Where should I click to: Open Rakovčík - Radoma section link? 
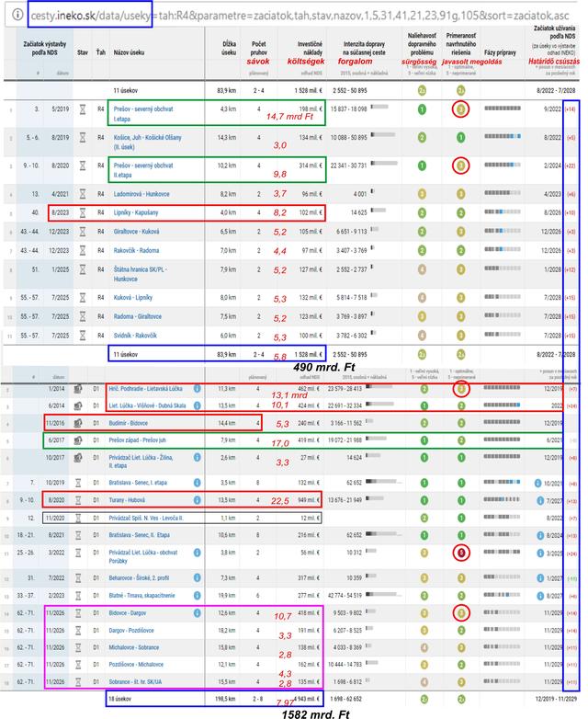pyautogui.click(x=136, y=250)
